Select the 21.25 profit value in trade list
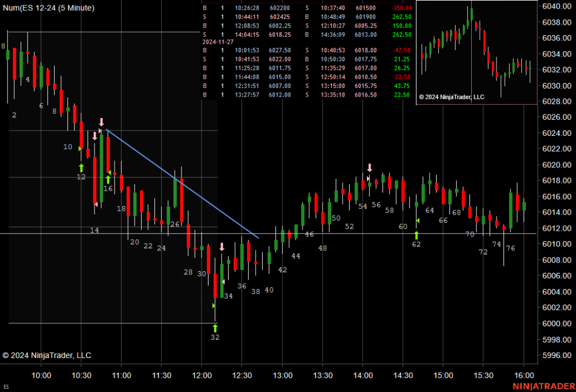The image size is (576, 392). pyautogui.click(x=402, y=59)
